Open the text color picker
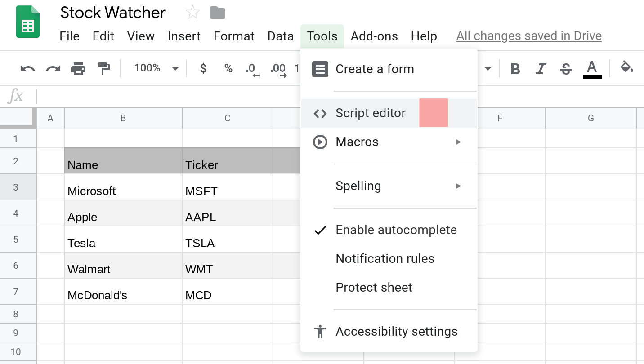The image size is (644, 364). click(592, 69)
